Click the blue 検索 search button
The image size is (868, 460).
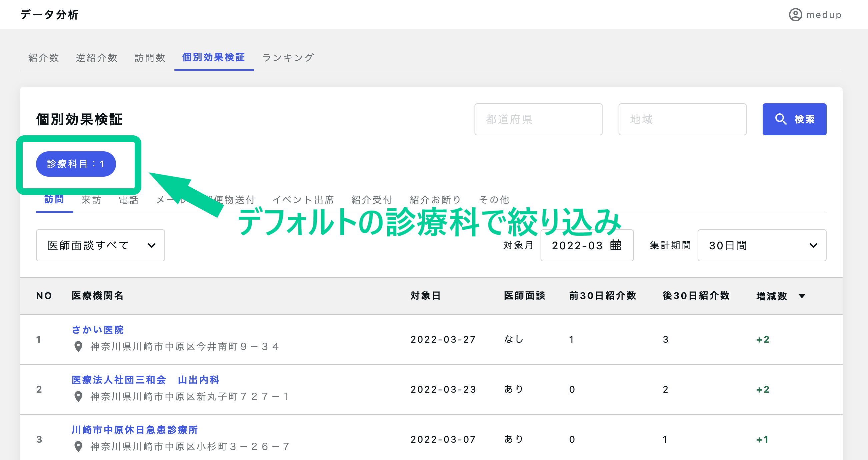(794, 119)
